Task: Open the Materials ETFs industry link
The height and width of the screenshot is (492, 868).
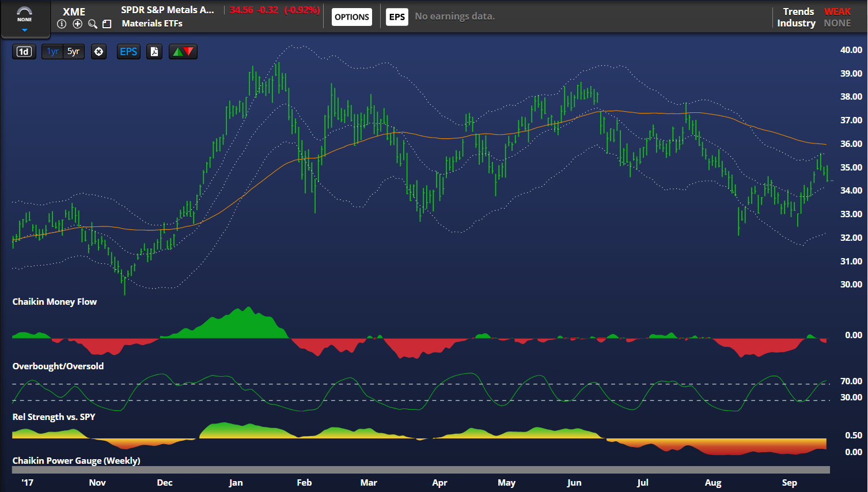Action: [152, 24]
